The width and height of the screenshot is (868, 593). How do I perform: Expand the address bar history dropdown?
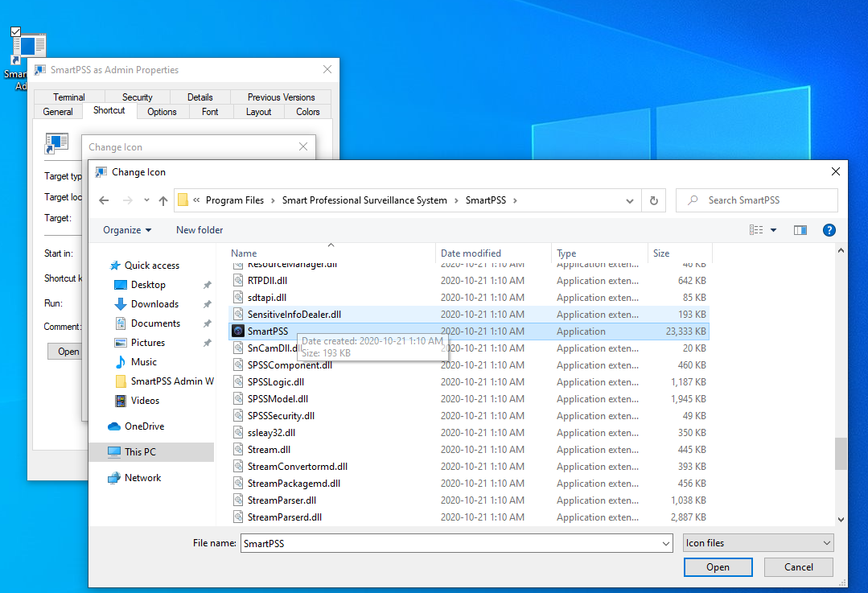(630, 200)
